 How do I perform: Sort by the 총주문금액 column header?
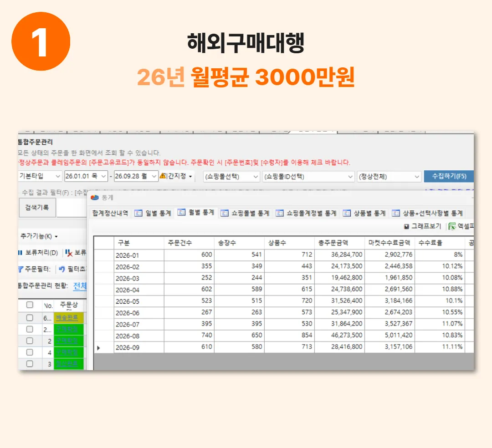[x=339, y=243]
